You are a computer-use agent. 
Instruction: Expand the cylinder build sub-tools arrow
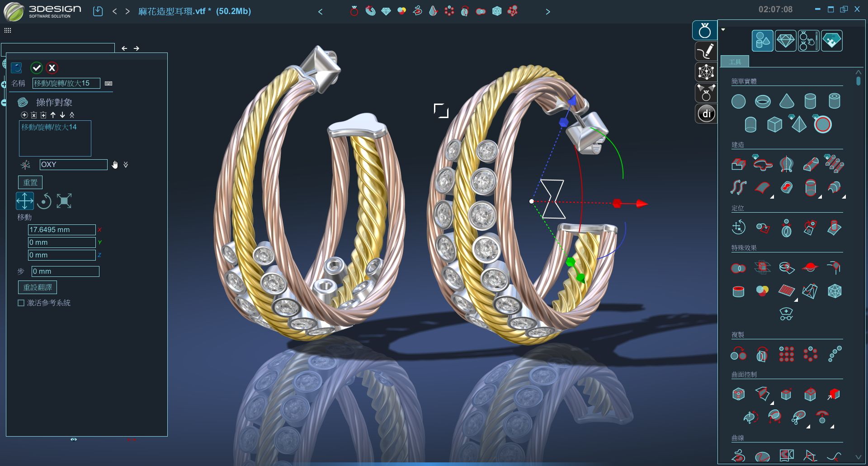tap(820, 197)
